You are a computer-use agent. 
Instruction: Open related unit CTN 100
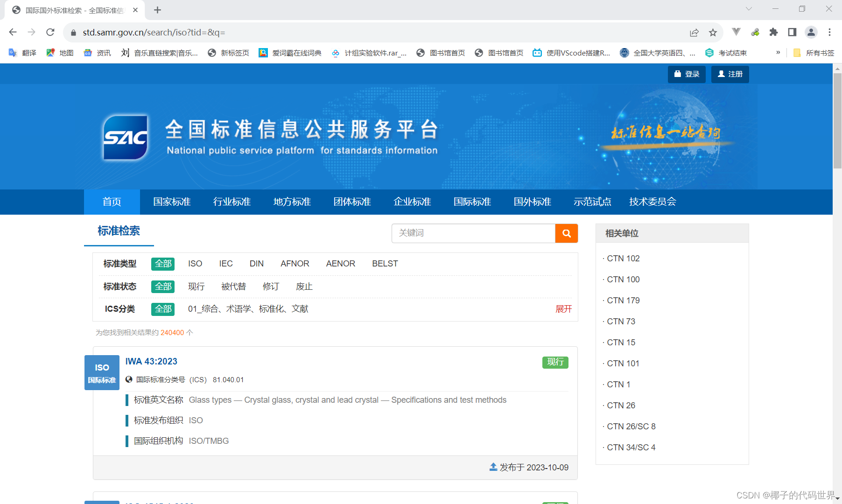[623, 280]
